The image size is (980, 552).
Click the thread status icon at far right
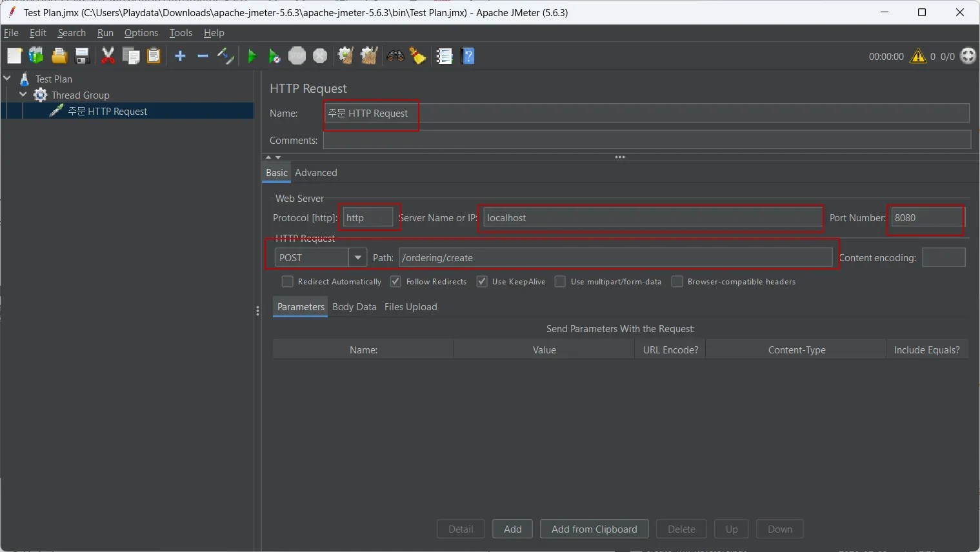tap(968, 56)
